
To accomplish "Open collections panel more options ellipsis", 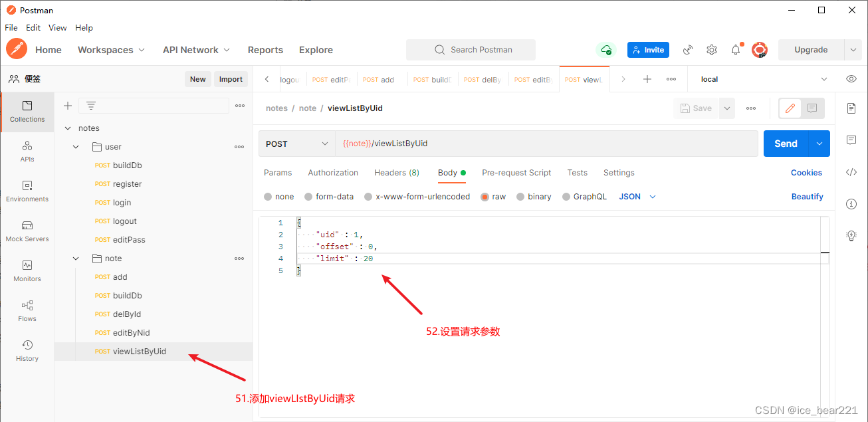I will 240,106.
